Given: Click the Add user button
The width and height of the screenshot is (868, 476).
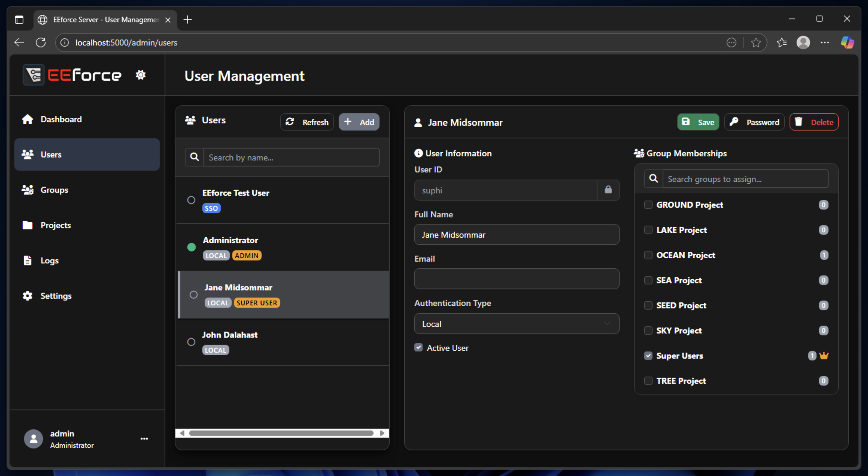Looking at the screenshot, I should click(x=359, y=122).
